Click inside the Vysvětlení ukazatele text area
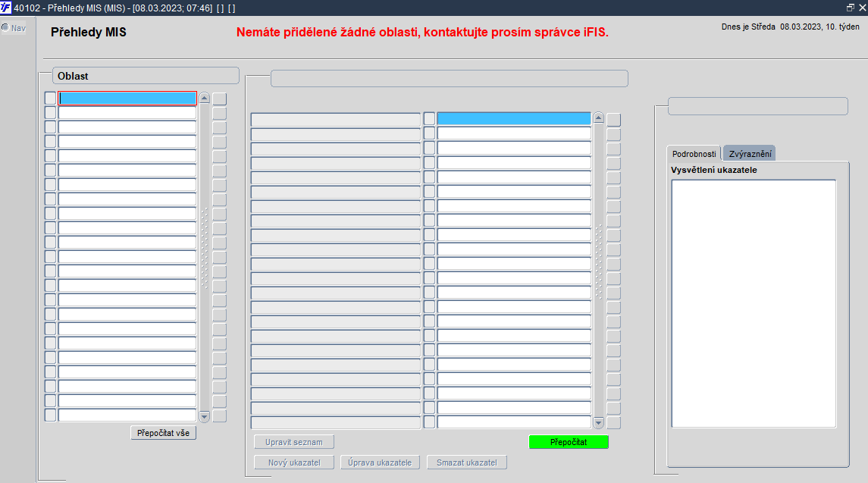The image size is (868, 483). coord(754,303)
